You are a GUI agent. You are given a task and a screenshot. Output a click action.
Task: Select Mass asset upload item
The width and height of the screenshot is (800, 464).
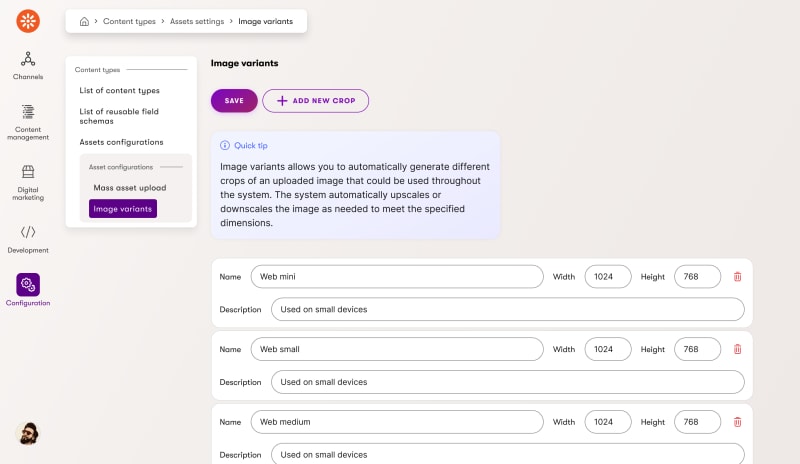pos(129,187)
